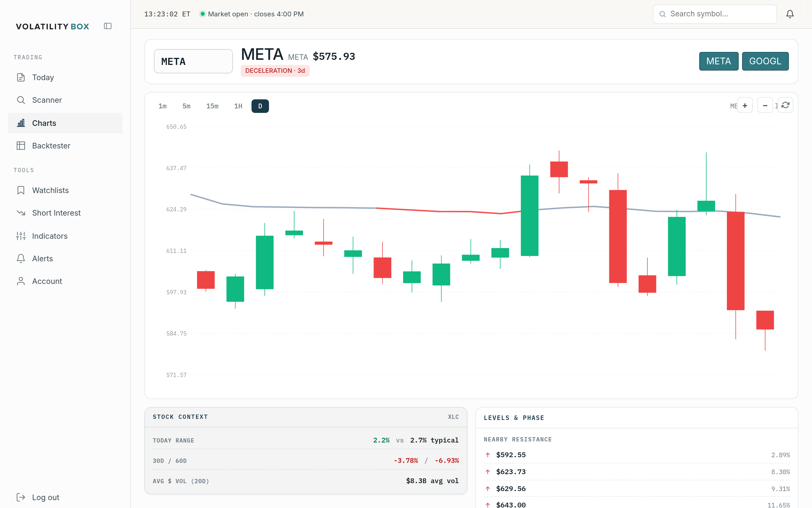Image resolution: width=812 pixels, height=508 pixels.
Task: Switch to the 1m timeframe
Action: 162,106
